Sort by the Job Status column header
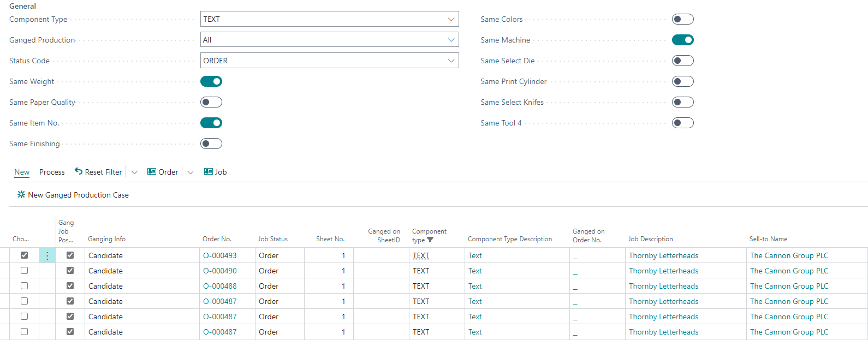 273,239
